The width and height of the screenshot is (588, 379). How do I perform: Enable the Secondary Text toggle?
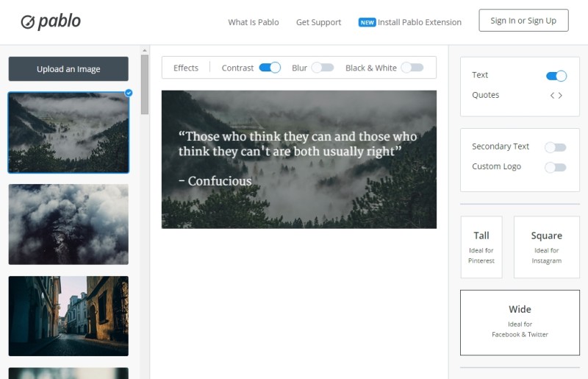click(x=555, y=147)
